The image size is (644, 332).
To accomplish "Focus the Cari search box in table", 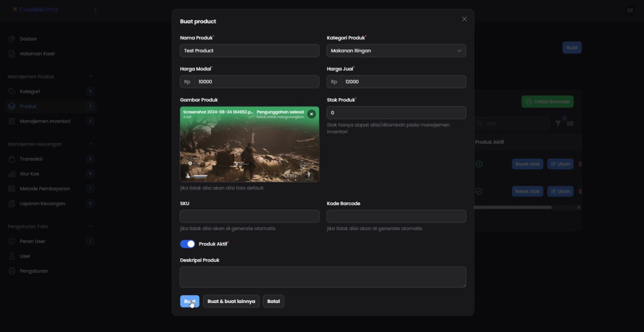I will point(512,123).
